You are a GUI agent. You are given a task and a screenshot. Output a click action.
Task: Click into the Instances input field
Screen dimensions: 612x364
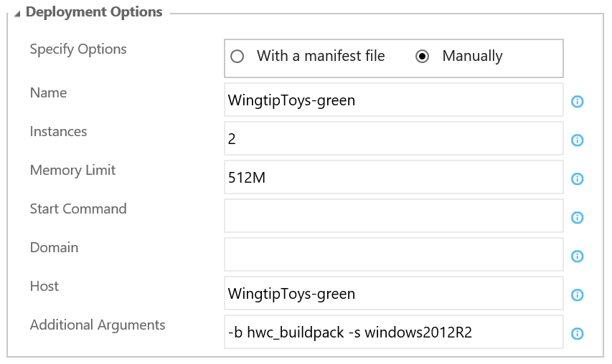[393, 138]
